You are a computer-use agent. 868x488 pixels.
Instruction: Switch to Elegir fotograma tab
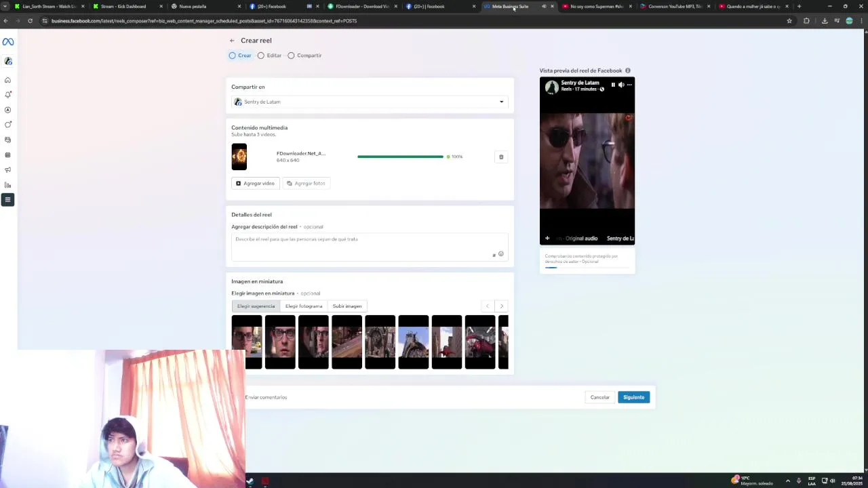(x=304, y=306)
